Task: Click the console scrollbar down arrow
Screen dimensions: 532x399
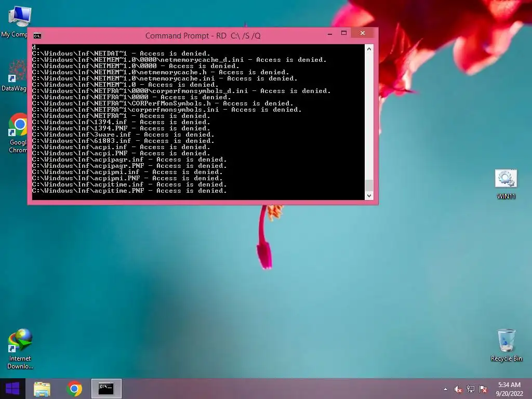Action: click(x=369, y=196)
